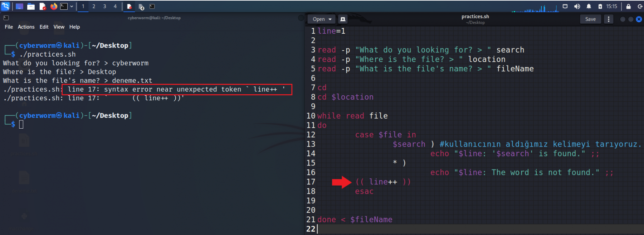This screenshot has height=235, width=644.
Task: Open the Actions menu in terminal
Action: point(26,27)
